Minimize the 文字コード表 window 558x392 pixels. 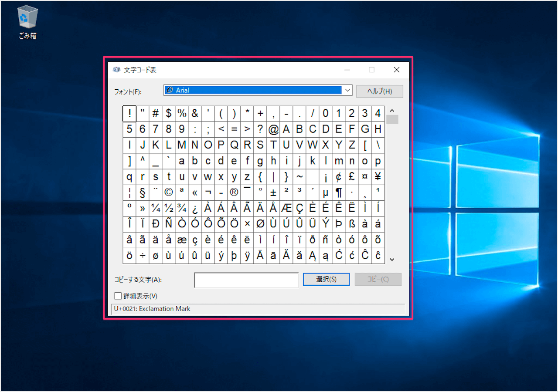(347, 70)
